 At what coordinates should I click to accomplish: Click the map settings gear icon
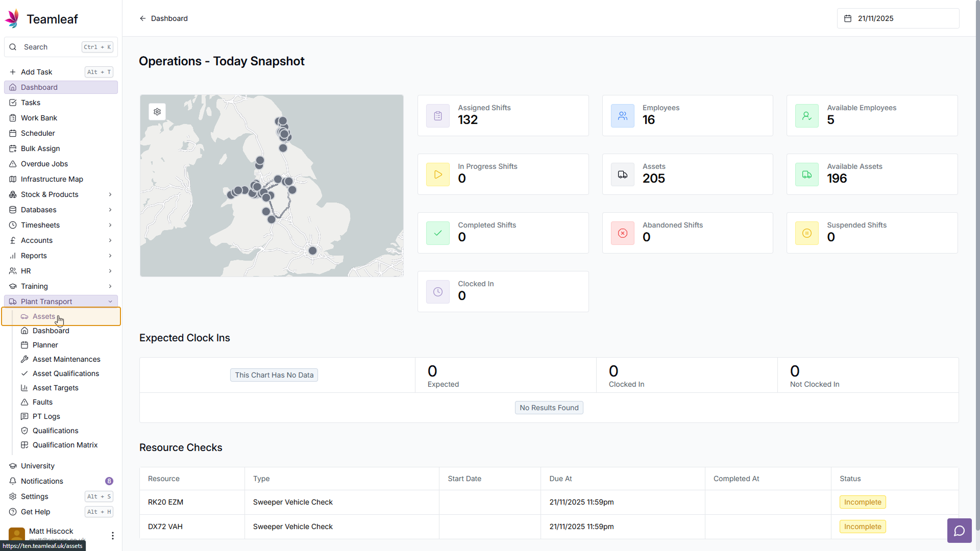point(157,112)
